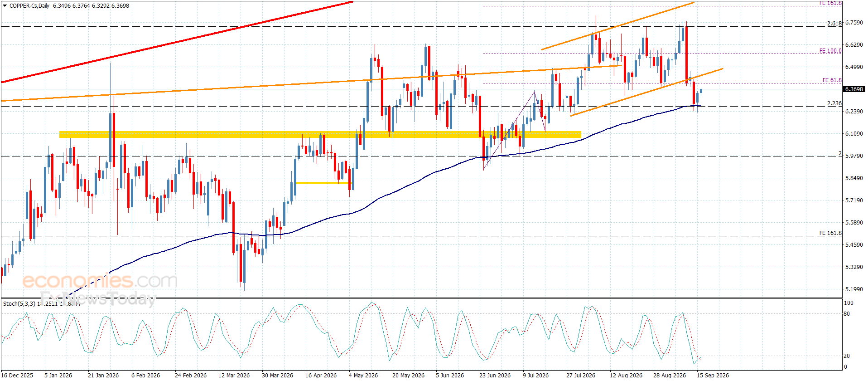
Task: Select the thick red trendline object
Action: (177, 42)
